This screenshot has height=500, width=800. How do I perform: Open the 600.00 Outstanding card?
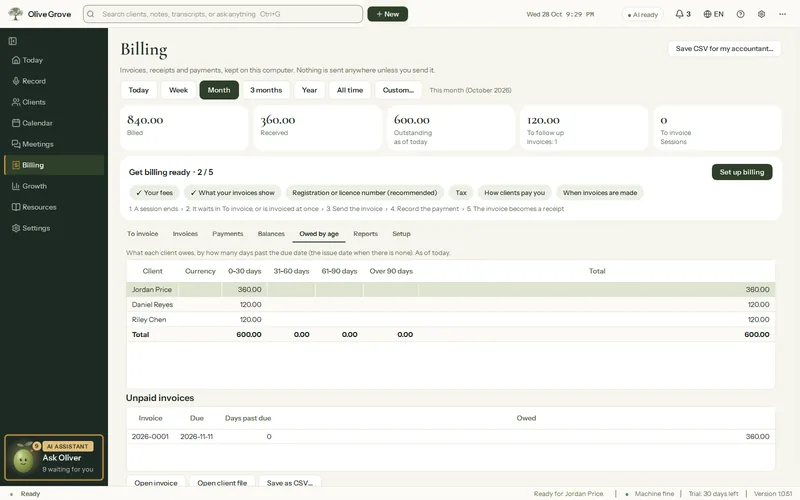(452, 128)
